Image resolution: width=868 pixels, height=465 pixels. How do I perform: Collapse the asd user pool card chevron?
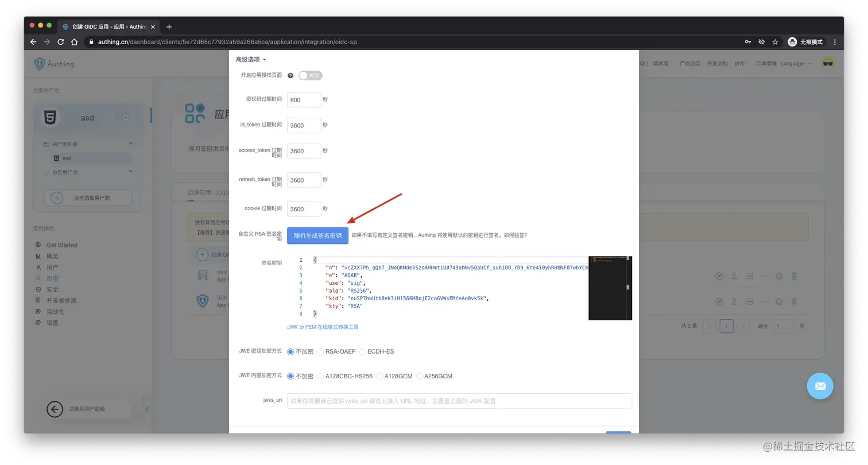[x=125, y=118]
